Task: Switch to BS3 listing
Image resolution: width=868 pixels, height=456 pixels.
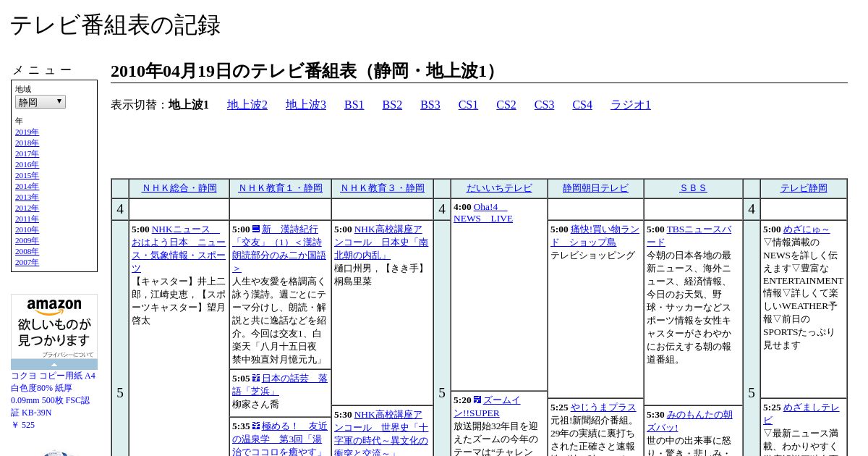Action: [430, 105]
